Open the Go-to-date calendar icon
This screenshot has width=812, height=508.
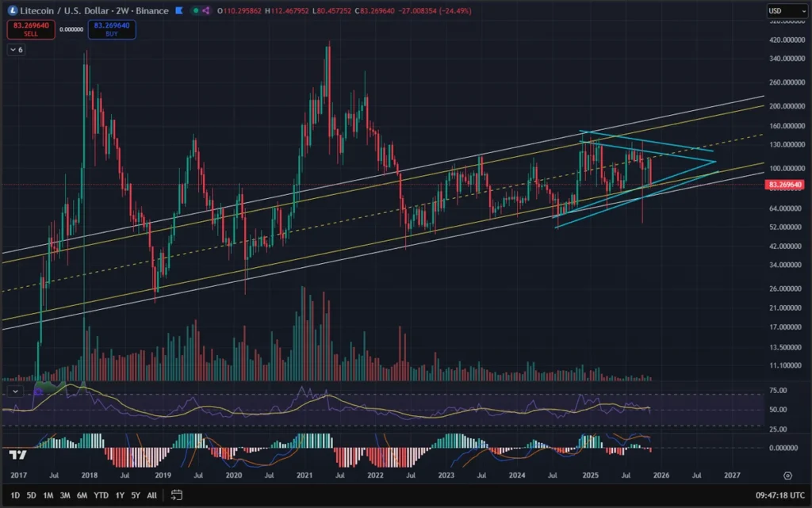point(176,495)
